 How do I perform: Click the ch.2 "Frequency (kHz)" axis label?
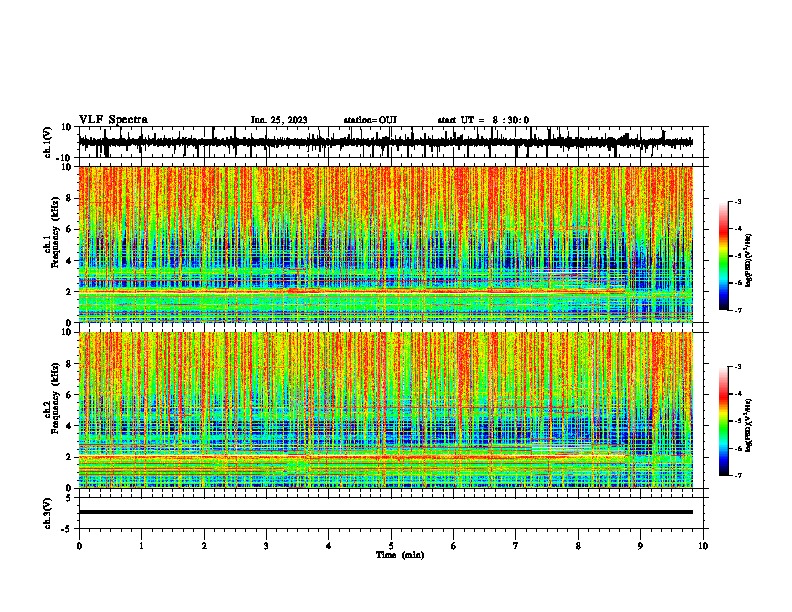pyautogui.click(x=55, y=398)
